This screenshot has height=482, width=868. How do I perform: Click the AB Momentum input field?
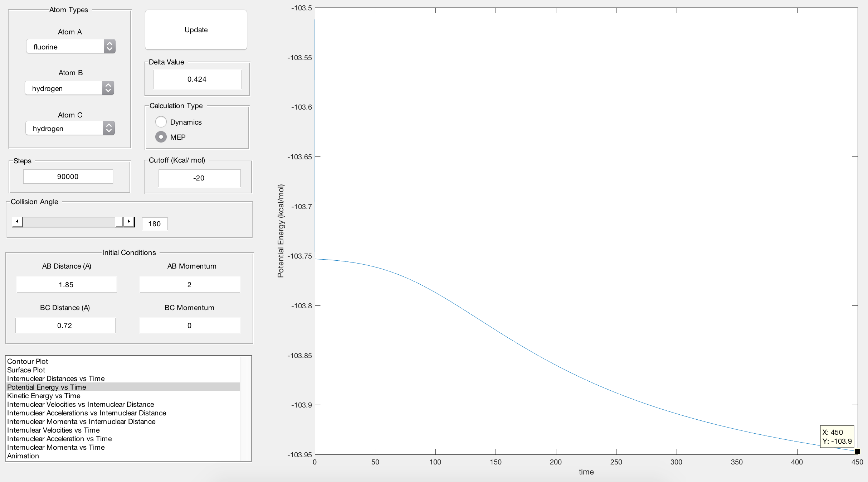190,285
